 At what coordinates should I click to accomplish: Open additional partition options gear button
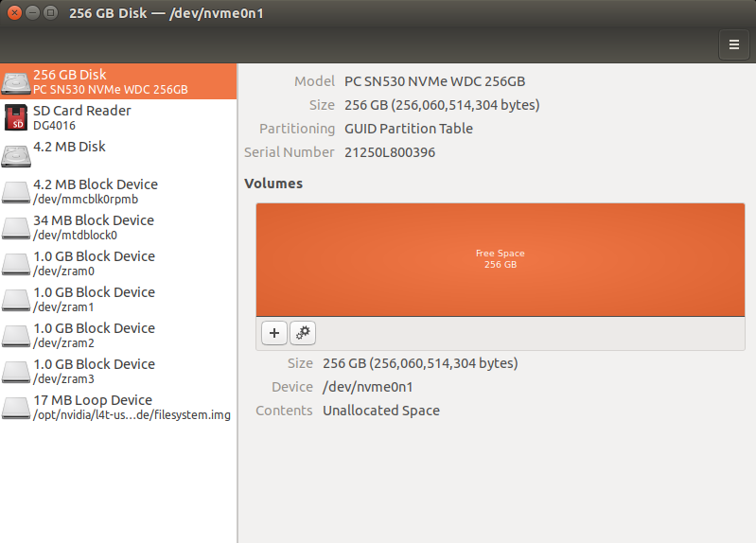(x=303, y=333)
